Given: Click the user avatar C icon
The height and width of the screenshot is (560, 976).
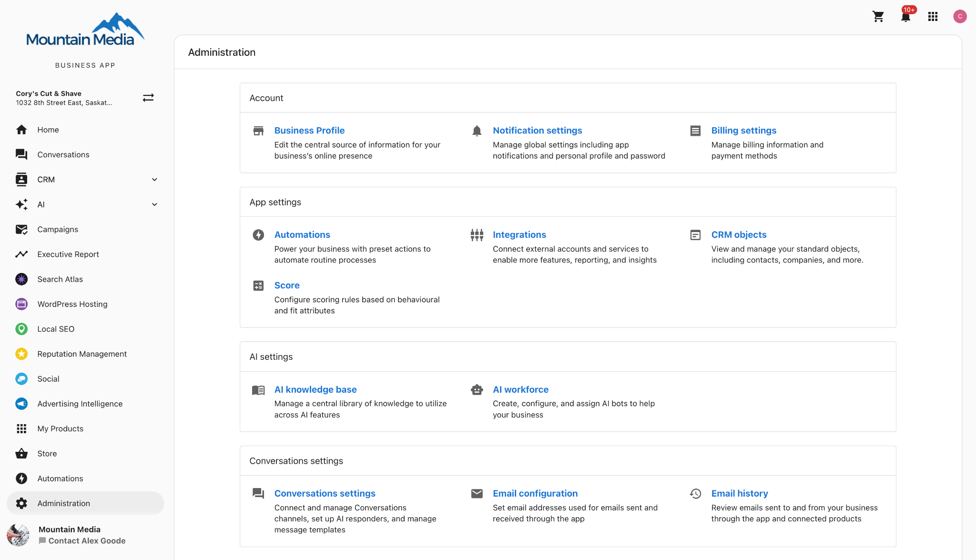Looking at the screenshot, I should click(959, 17).
